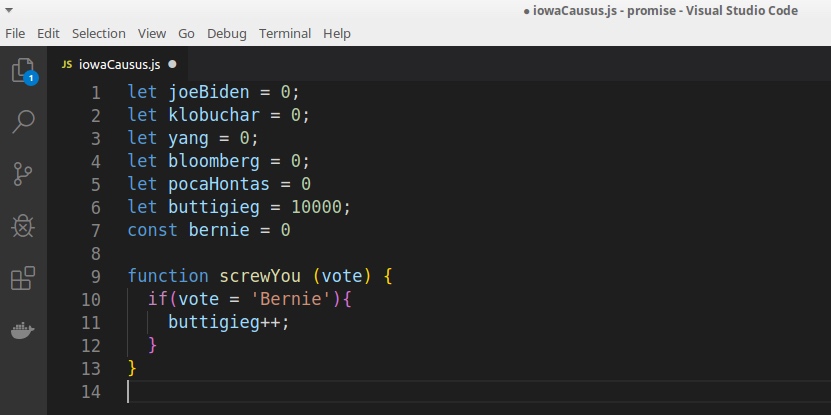Image resolution: width=831 pixels, height=415 pixels.
Task: Open the Selection menu
Action: click(99, 33)
